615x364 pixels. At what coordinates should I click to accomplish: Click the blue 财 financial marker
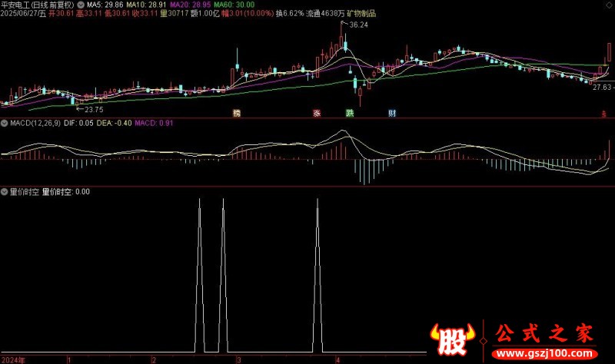[392, 113]
